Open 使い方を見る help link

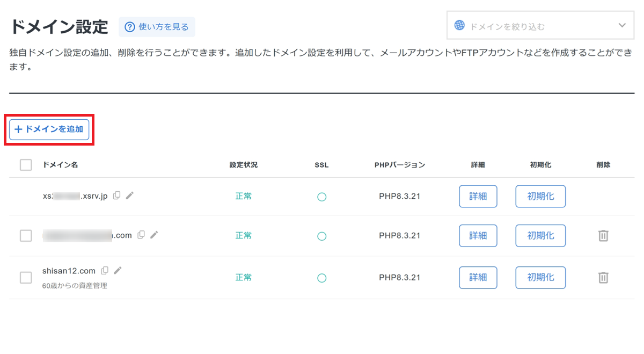tap(157, 27)
